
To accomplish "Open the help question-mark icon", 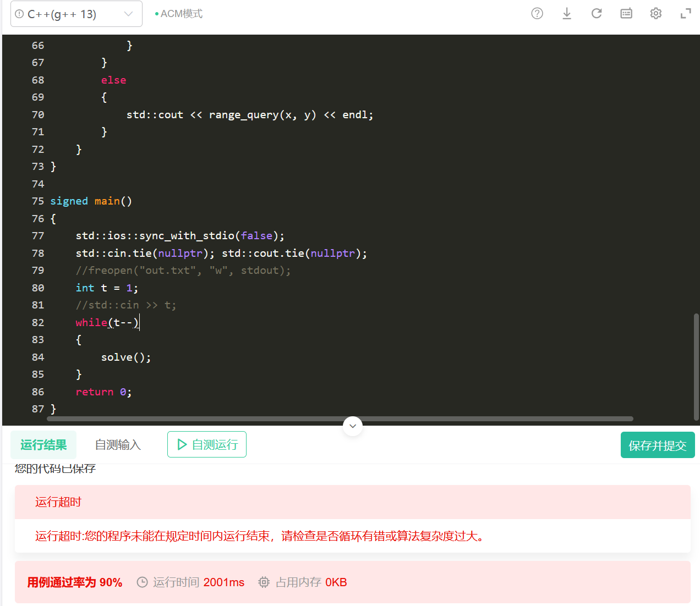I will pos(537,14).
